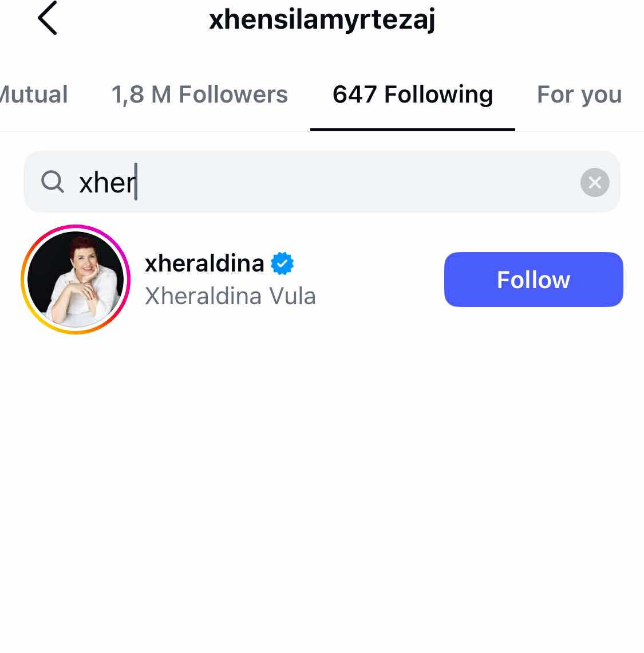Tap empty space right of Xheraldina Vula name
The height and width of the screenshot is (653, 644).
[379, 296]
